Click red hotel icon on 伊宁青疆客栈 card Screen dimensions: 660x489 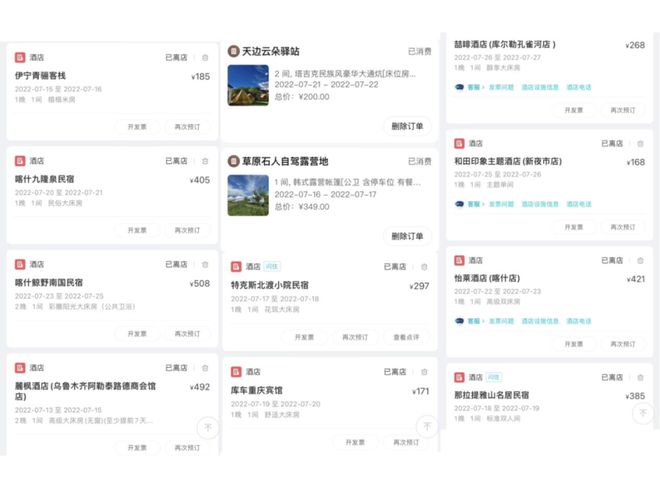pos(20,57)
